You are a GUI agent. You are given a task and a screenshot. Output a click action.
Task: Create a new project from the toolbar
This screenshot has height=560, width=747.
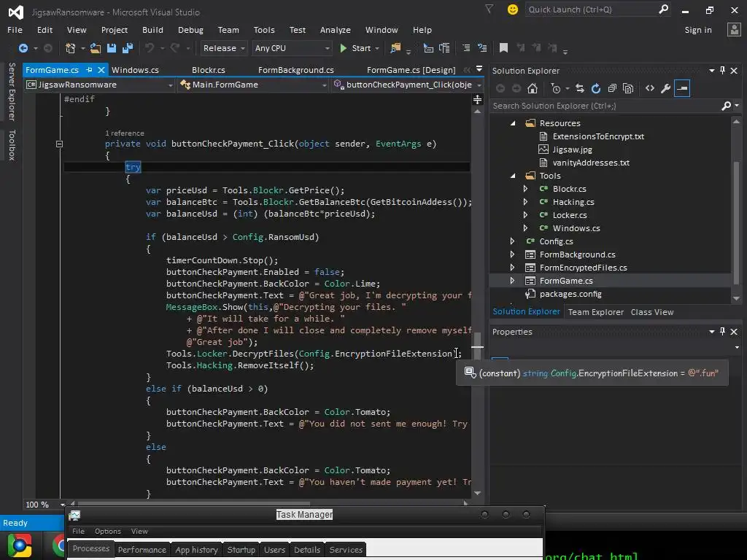click(71, 48)
